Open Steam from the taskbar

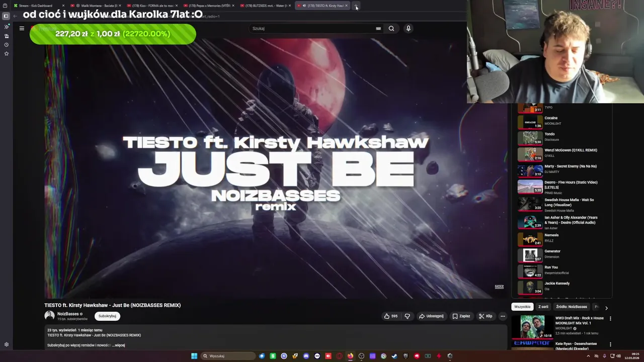(x=394, y=356)
